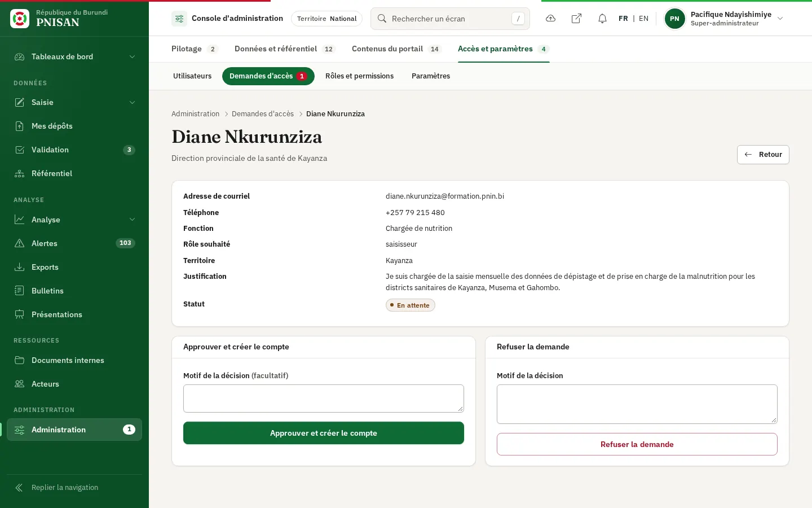Click the search magnifier icon
The width and height of the screenshot is (812, 508).
point(382,19)
